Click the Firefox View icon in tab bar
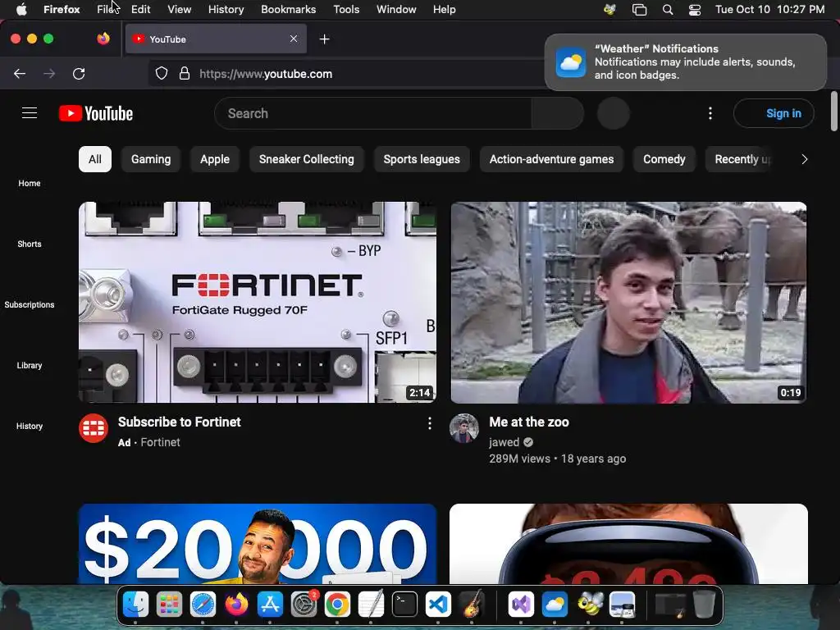The width and height of the screenshot is (840, 630). [x=103, y=39]
